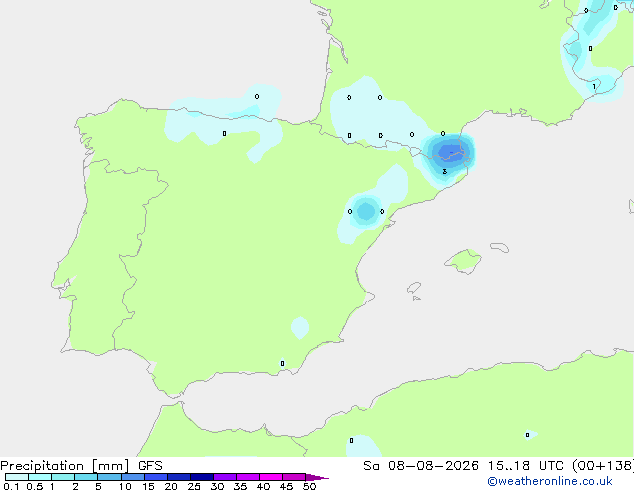Click the Menorca island outline
The height and width of the screenshot is (490, 634).
tap(499, 247)
